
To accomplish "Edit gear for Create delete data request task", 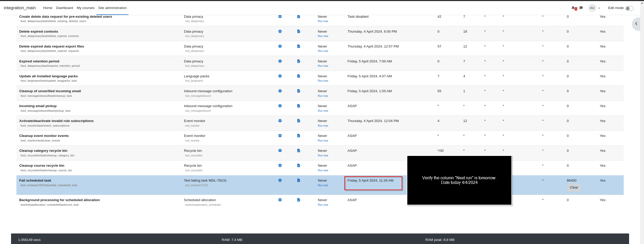I will click(280, 16).
